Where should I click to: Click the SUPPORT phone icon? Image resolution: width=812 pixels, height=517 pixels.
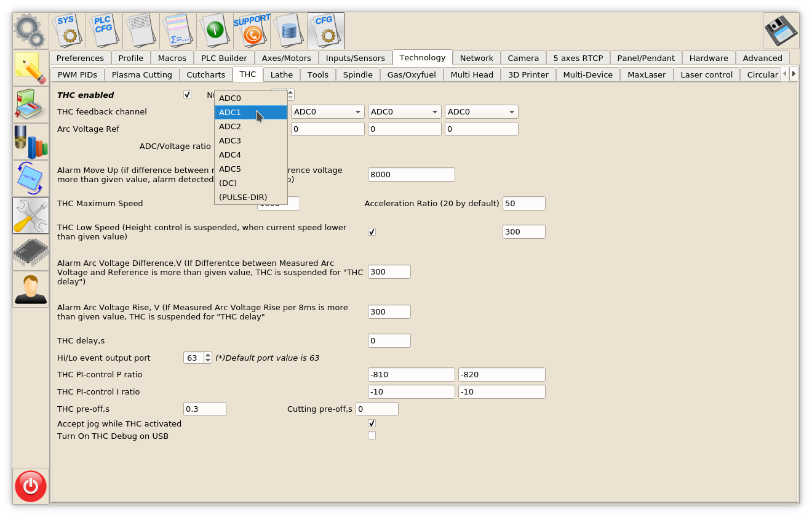[x=252, y=30]
